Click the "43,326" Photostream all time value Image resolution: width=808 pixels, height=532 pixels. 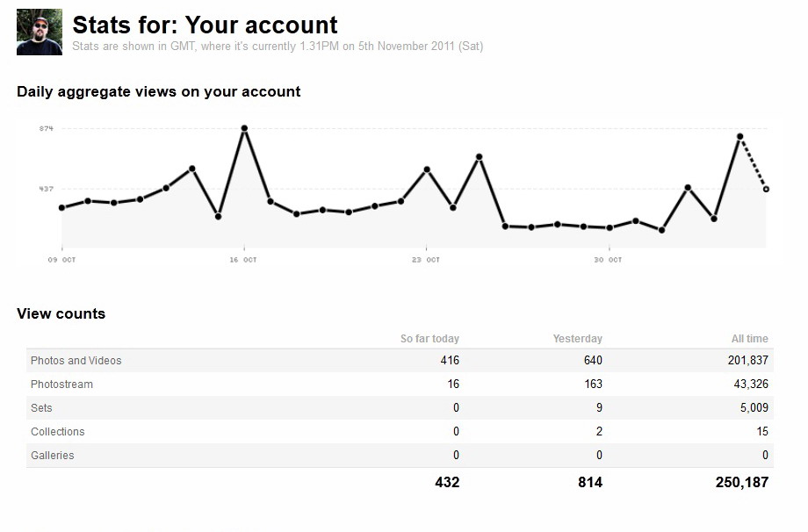(751, 385)
